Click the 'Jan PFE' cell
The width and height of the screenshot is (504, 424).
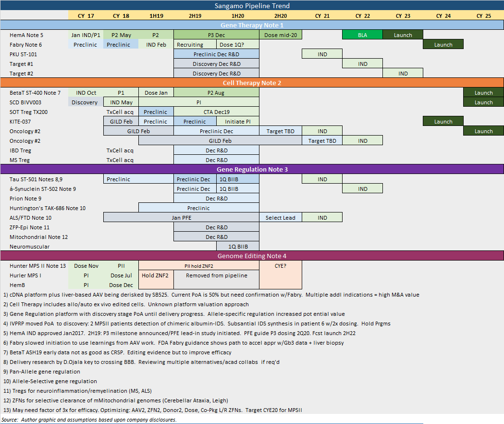pyautogui.click(x=181, y=218)
